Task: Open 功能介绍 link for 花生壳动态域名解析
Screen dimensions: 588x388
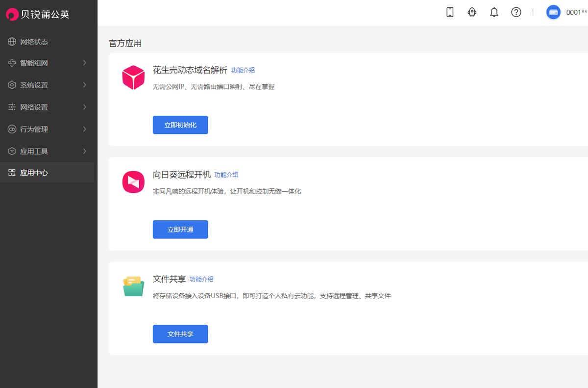Action: point(243,70)
